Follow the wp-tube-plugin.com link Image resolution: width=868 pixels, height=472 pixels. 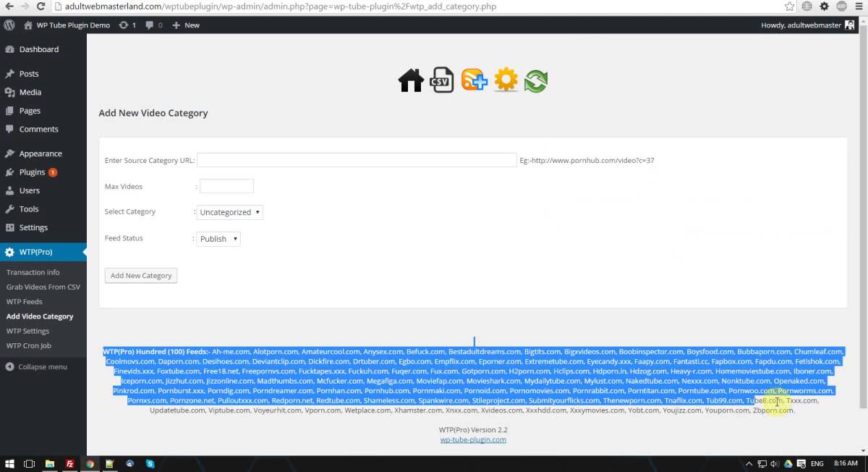(x=473, y=439)
